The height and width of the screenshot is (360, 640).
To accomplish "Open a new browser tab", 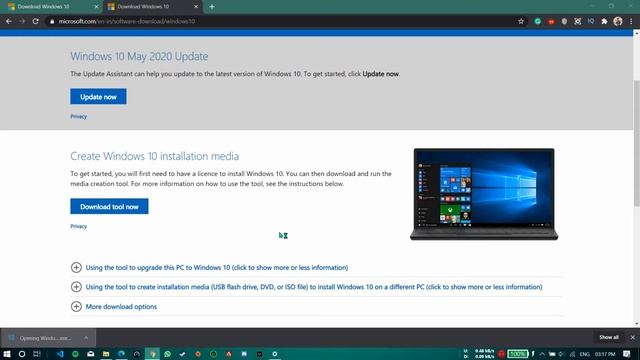I will point(211,7).
